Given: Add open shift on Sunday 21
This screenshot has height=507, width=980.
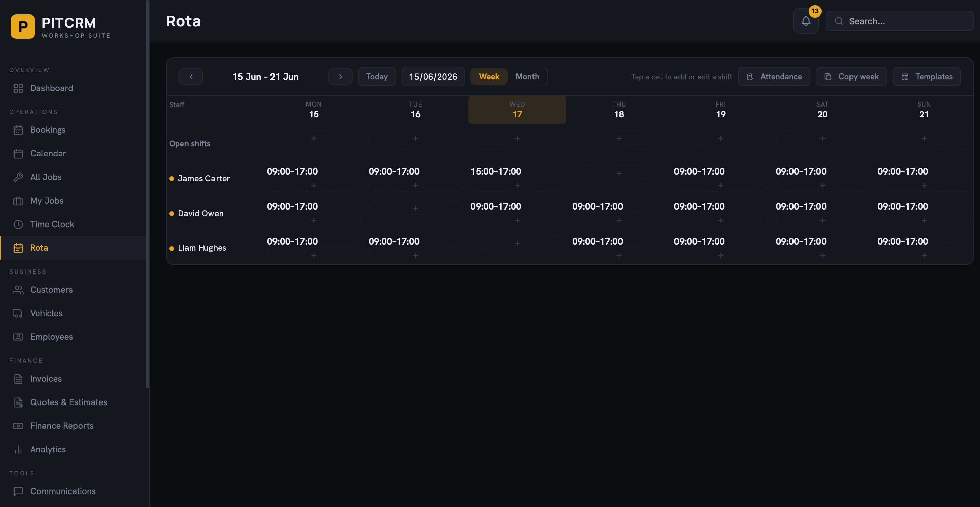Looking at the screenshot, I should tap(924, 138).
